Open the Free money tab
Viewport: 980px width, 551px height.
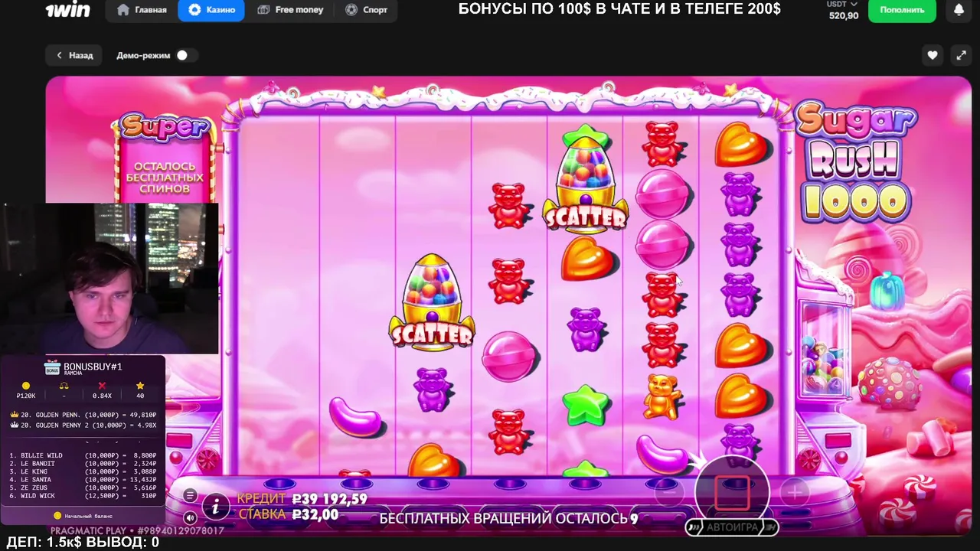click(x=290, y=10)
